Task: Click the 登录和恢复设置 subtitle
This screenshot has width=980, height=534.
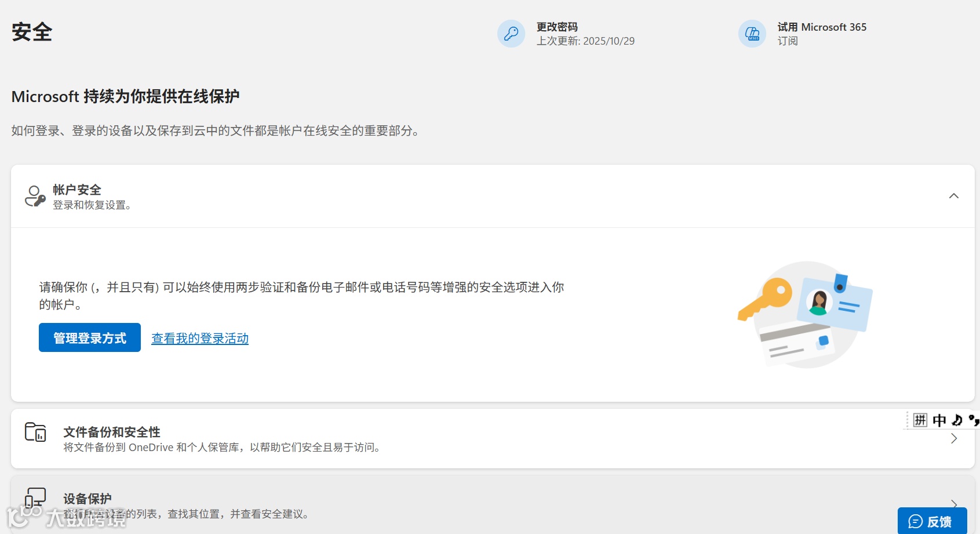Action: (92, 205)
